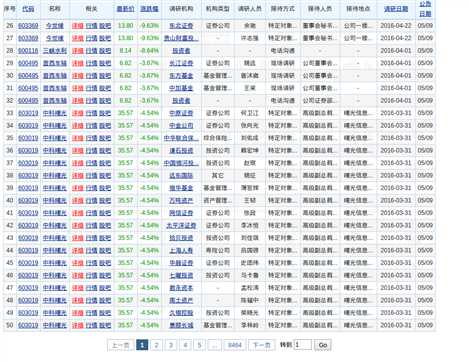Open 股吧 link in row 50
This screenshot has width=469, height=362.
pos(105,325)
